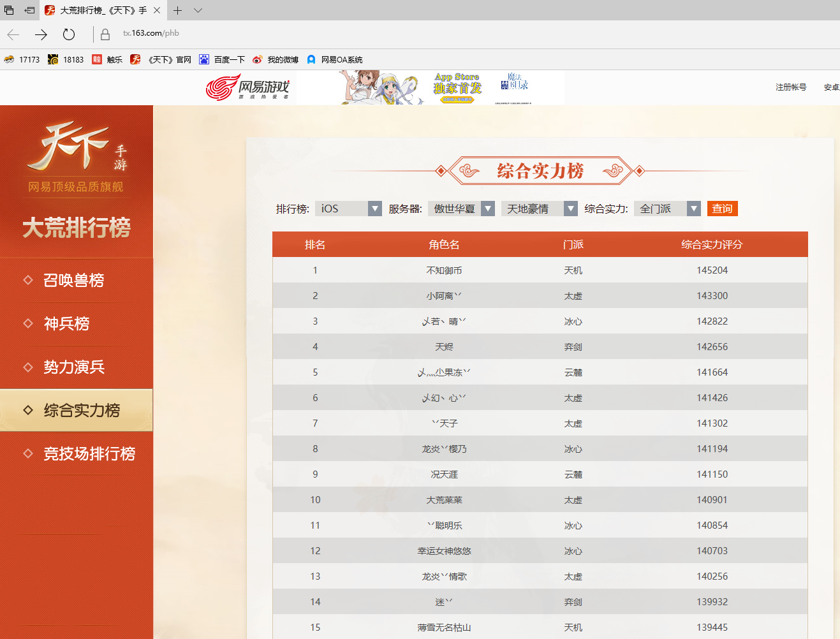Click the 云麓 faction in rank 9 row
The width and height of the screenshot is (840, 639).
pyautogui.click(x=573, y=474)
